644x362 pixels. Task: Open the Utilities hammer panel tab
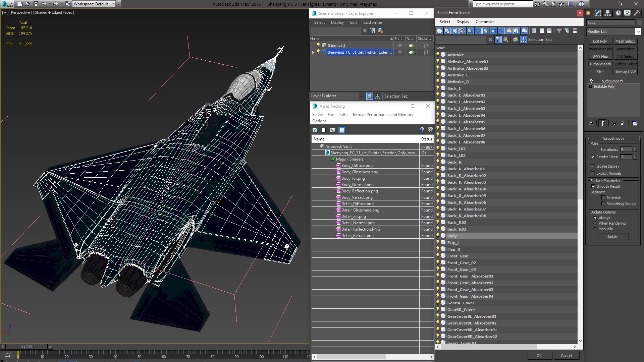tap(637, 13)
